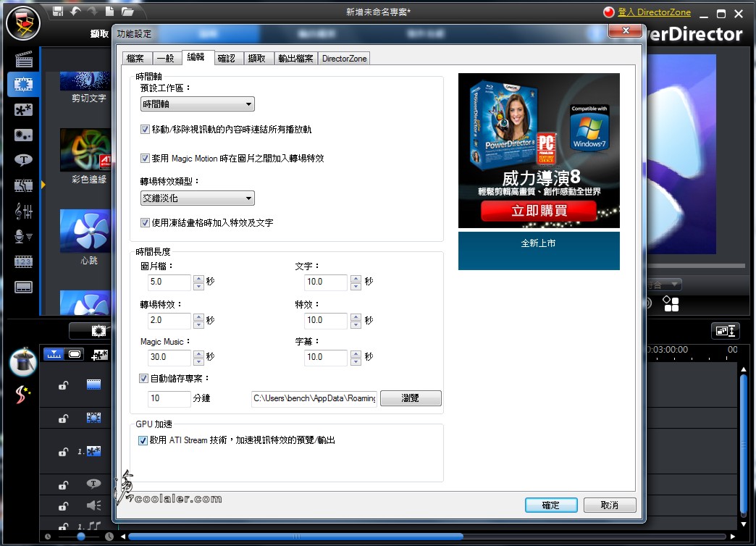This screenshot has height=546, width=756.
Task: Click the timeline zoom slider handle
Action: [x=81, y=537]
